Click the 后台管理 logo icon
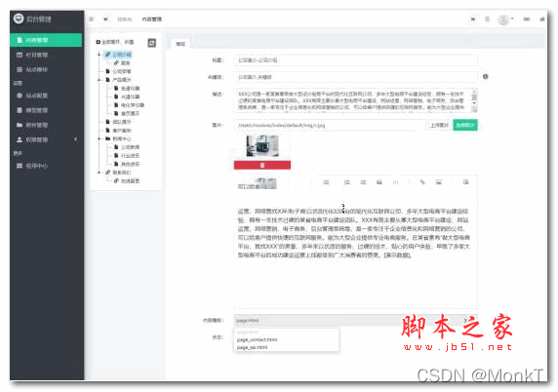This screenshot has width=558, height=392. tap(19, 19)
